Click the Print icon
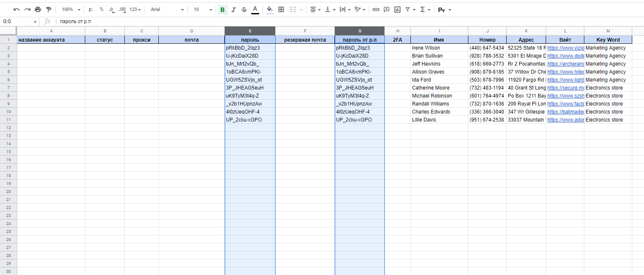Viewport: 644px width, 275px height. [x=38, y=9]
